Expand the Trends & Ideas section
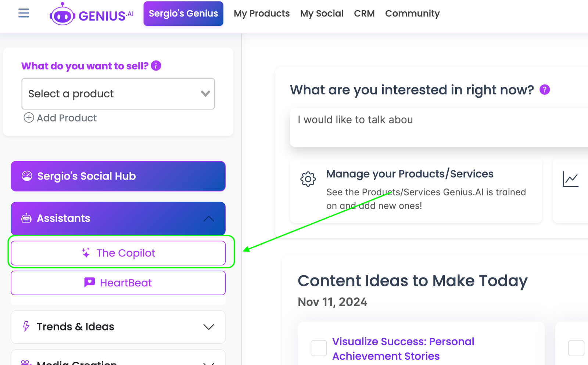The image size is (588, 365). tap(209, 327)
